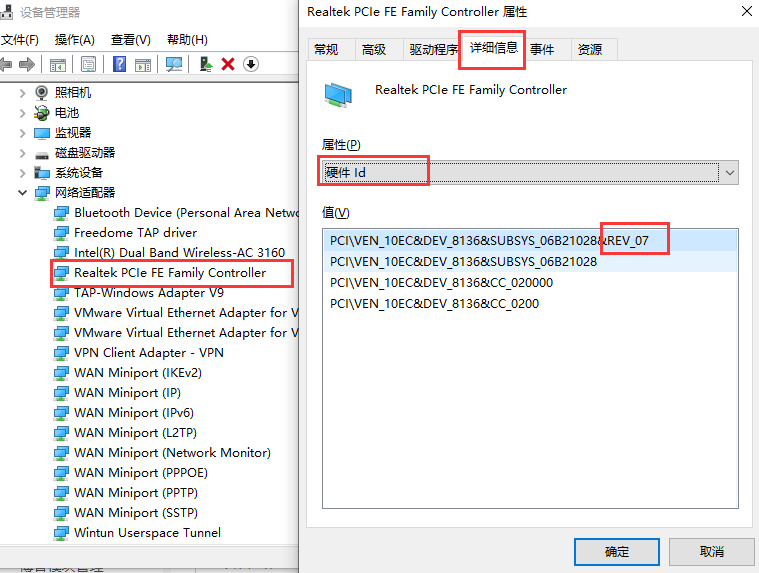Image resolution: width=759 pixels, height=573 pixels.
Task: Click the camera icon beside 照相机
Action: [x=42, y=92]
